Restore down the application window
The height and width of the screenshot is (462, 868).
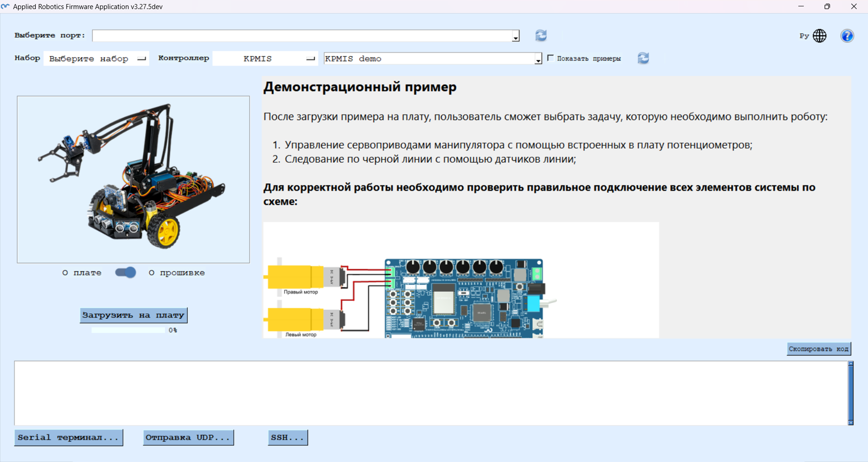(827, 6)
